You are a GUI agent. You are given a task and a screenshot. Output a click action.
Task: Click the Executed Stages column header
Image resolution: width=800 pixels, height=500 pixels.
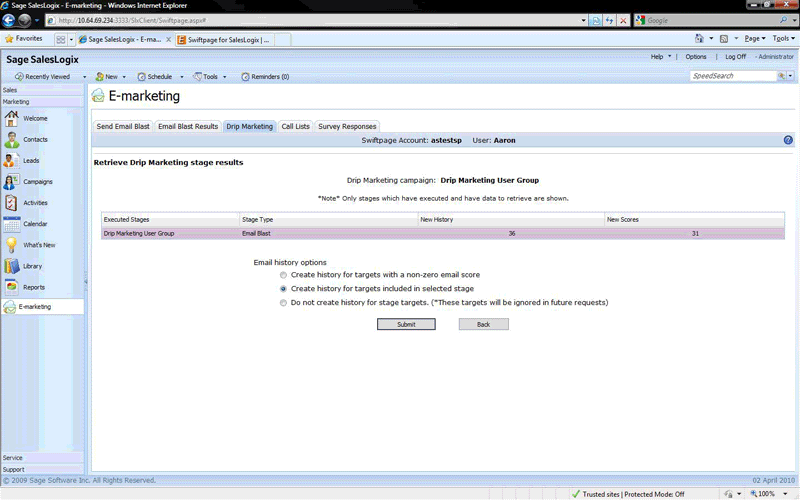pyautogui.click(x=170, y=220)
